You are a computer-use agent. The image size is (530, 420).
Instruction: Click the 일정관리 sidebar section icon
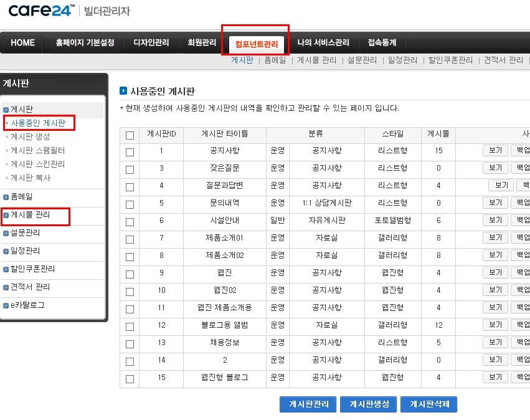[6, 251]
